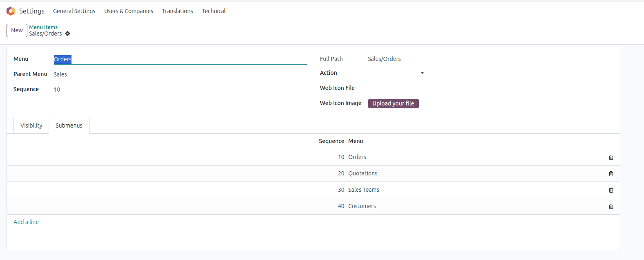644x260 pixels.
Task: Remove the Customers submenu row
Action: tap(611, 206)
